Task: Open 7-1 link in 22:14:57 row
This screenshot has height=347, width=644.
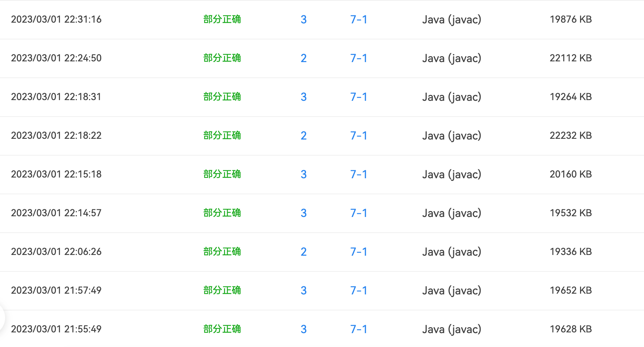Action: pos(359,213)
